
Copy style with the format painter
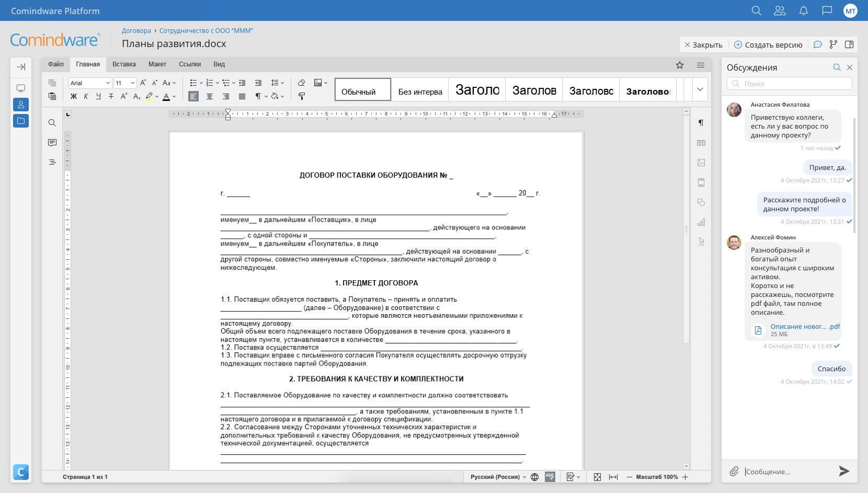[302, 96]
